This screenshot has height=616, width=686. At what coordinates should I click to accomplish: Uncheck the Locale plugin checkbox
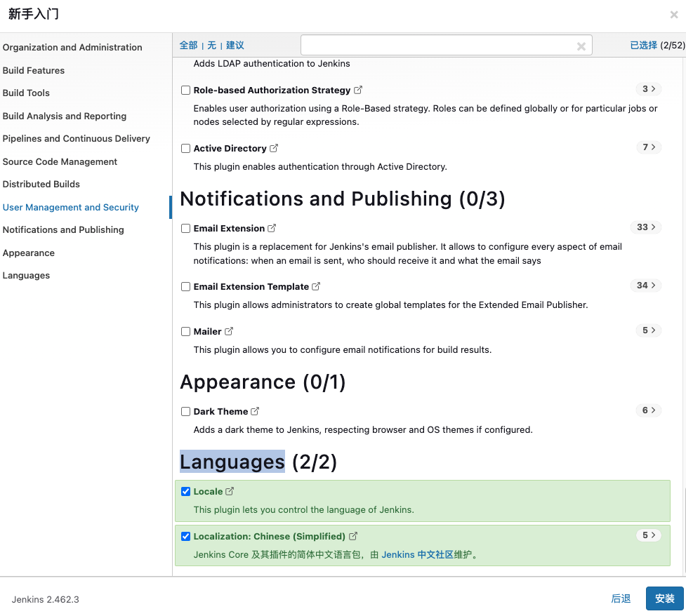point(185,492)
